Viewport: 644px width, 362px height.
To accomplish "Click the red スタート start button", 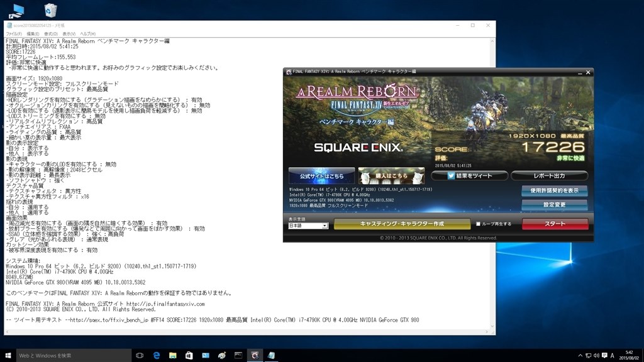I will (x=555, y=224).
